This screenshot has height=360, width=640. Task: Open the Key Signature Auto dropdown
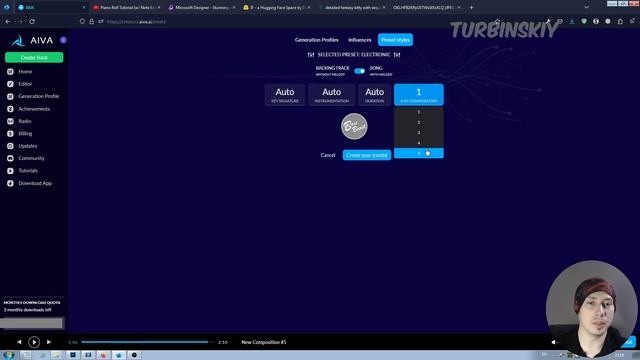285,95
